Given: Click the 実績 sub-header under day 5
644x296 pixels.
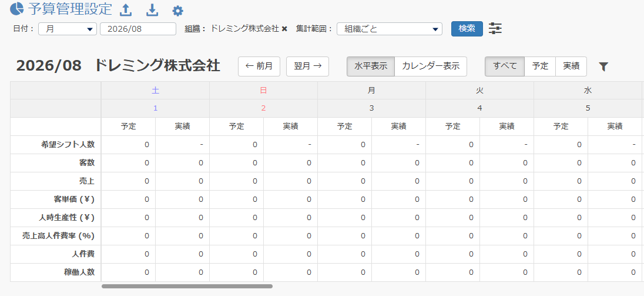Looking at the screenshot, I should 615,127.
